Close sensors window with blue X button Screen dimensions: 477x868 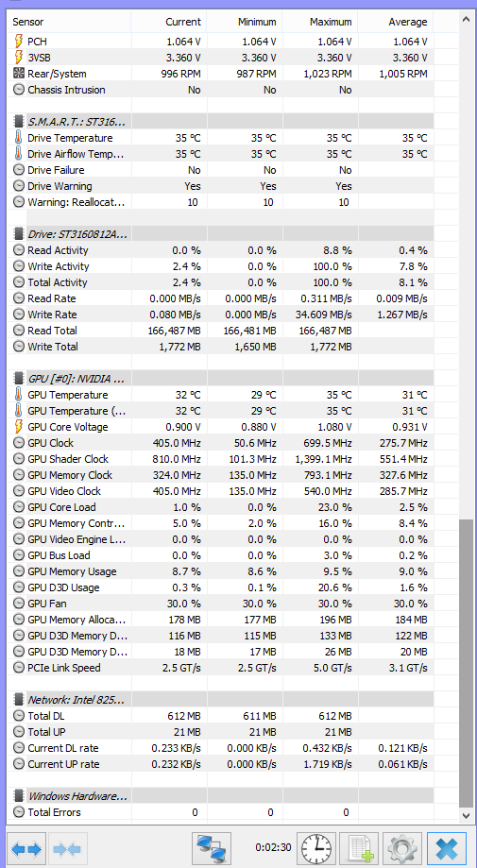(447, 848)
